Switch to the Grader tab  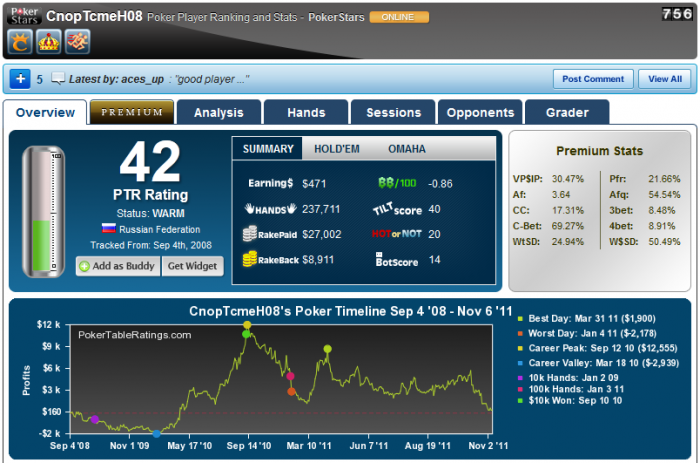click(x=567, y=113)
